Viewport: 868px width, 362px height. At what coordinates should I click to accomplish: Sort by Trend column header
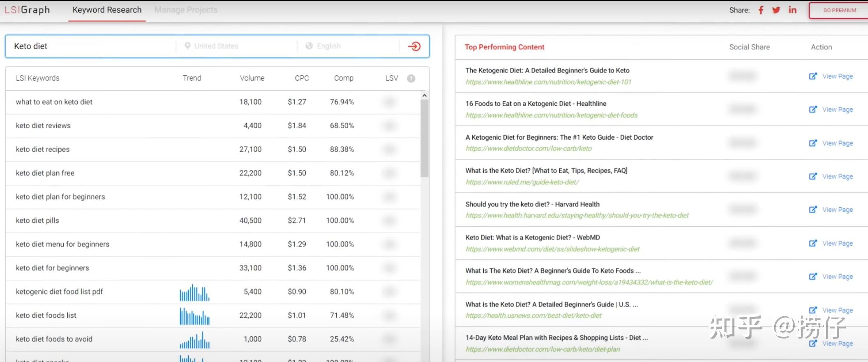pyautogui.click(x=192, y=78)
